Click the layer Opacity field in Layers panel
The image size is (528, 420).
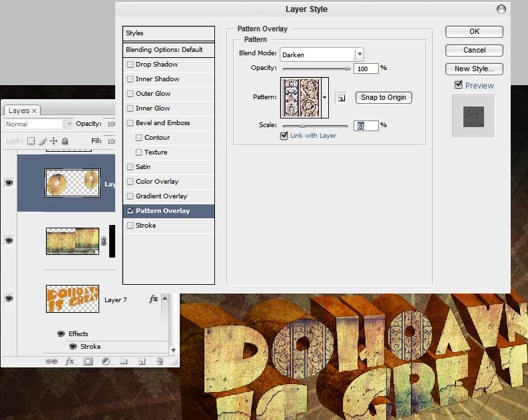(x=109, y=124)
